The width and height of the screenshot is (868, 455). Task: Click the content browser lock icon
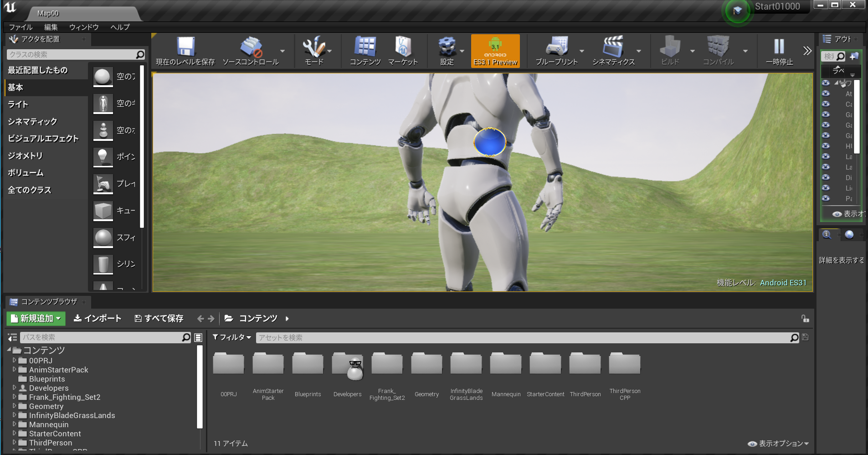coord(805,319)
